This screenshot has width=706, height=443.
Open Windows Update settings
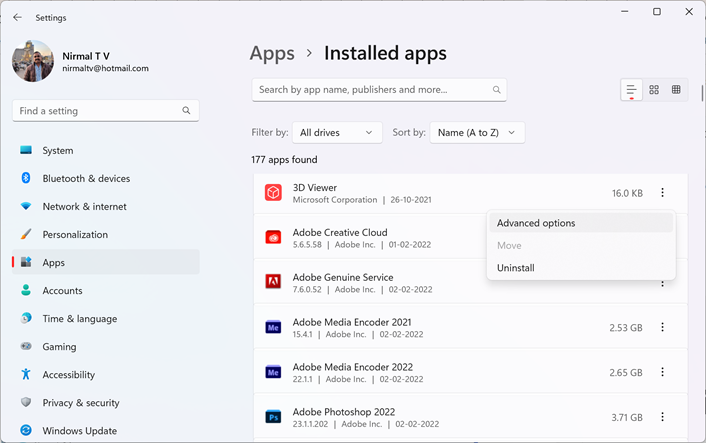click(x=106, y=430)
